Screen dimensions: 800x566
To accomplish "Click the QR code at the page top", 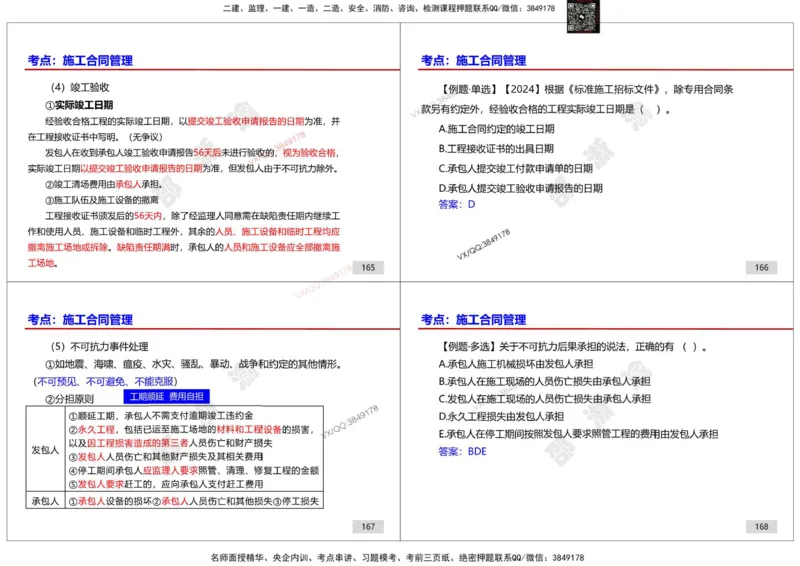I will click(x=583, y=16).
